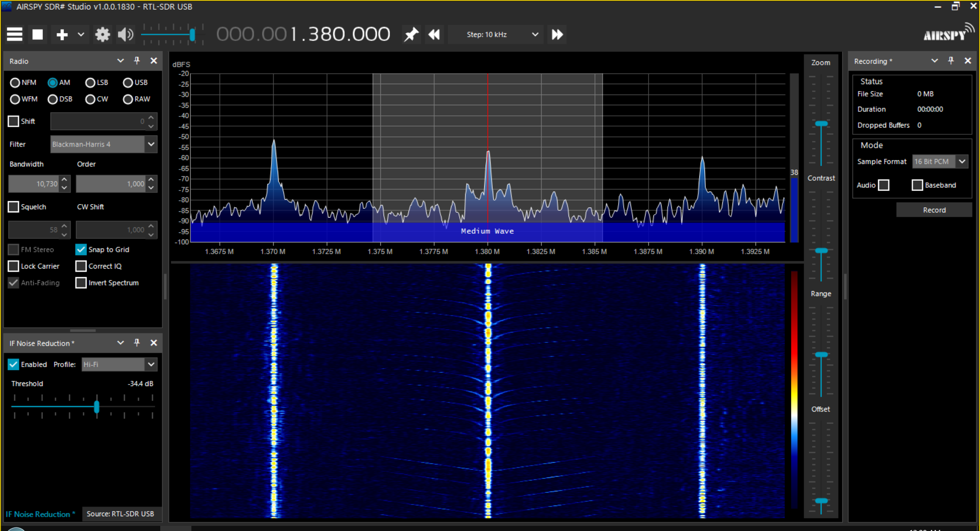The height and width of the screenshot is (531, 980).
Task: Open the Recording panel options chevron
Action: click(935, 61)
